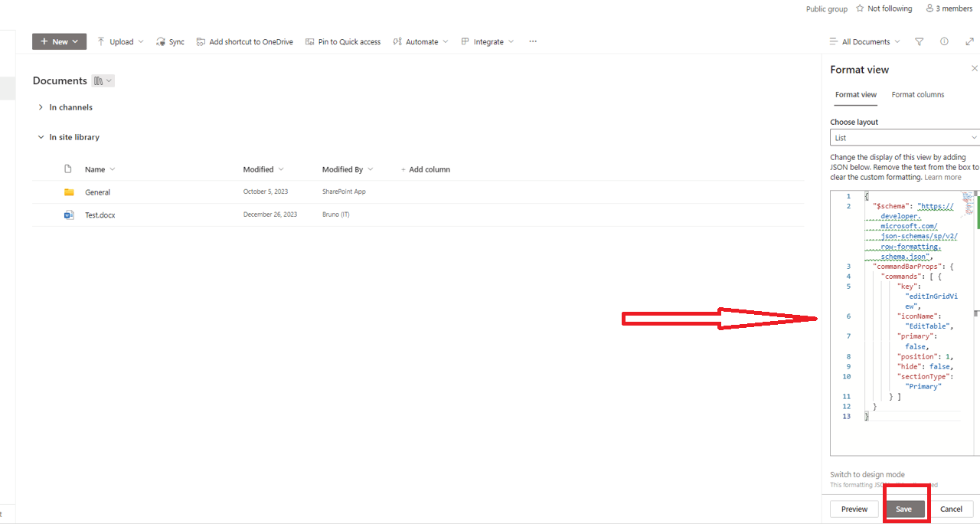The image size is (980, 524).
Task: Collapse the In site library section
Action: click(x=41, y=137)
